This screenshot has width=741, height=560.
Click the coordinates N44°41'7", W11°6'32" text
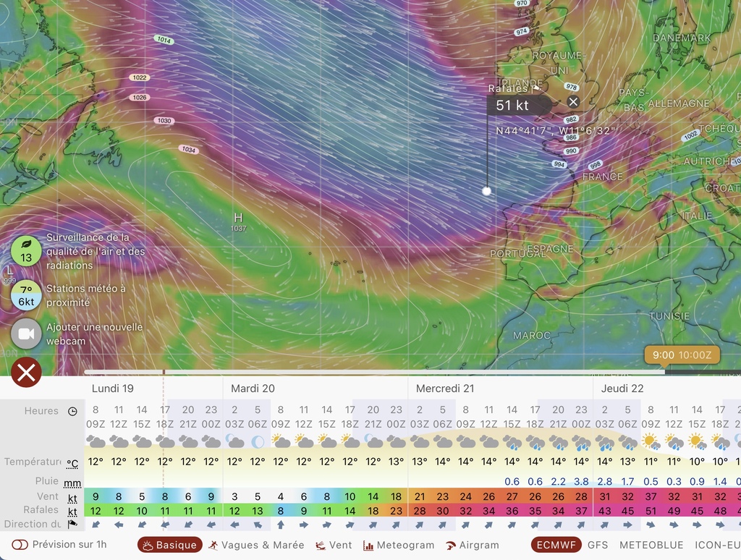pyautogui.click(x=555, y=131)
